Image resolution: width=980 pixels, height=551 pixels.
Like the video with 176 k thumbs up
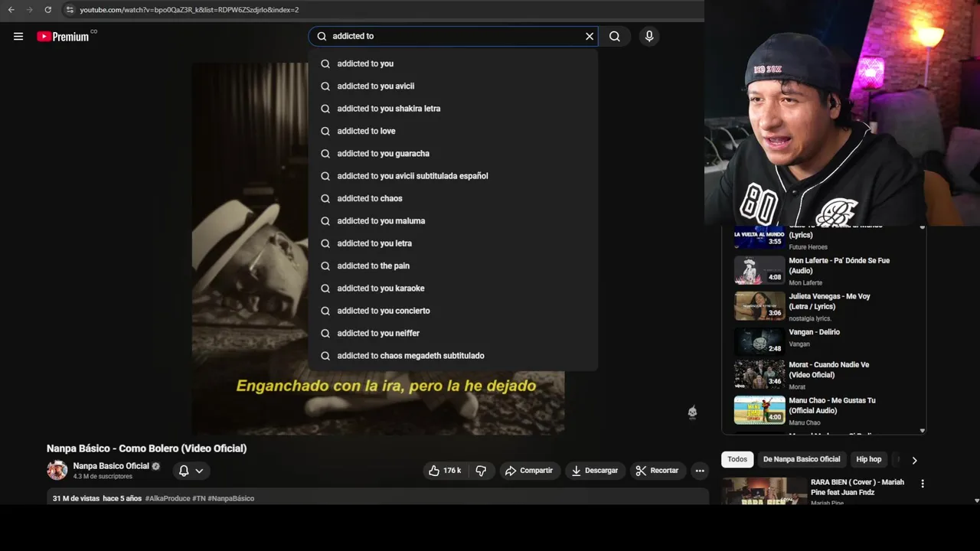click(x=445, y=471)
